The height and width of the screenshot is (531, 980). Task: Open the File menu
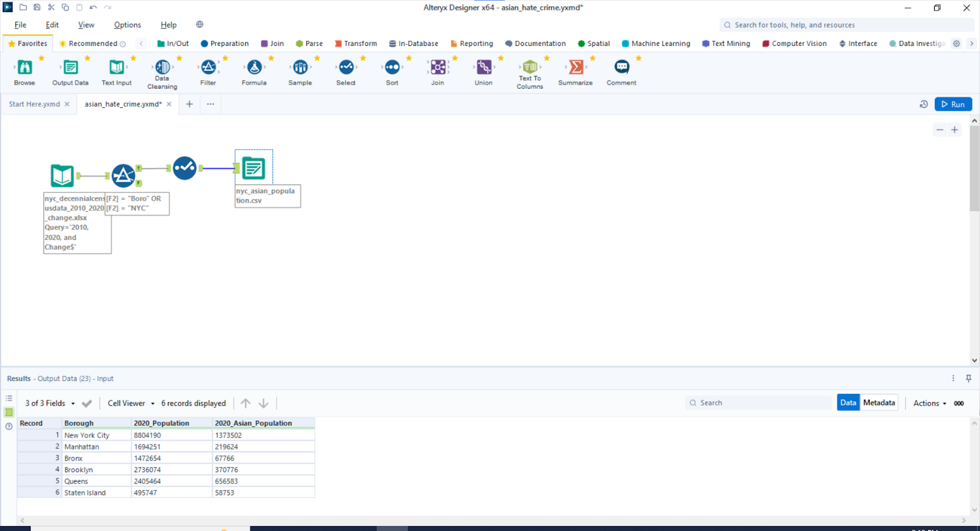[x=20, y=25]
